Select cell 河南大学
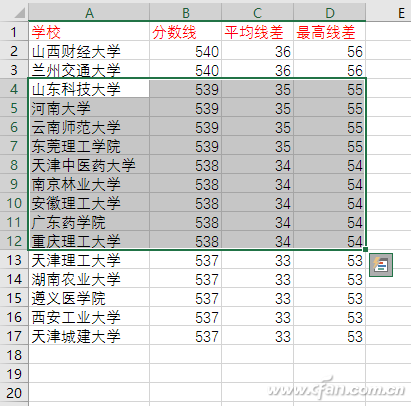The height and width of the screenshot is (406, 411). pos(89,108)
